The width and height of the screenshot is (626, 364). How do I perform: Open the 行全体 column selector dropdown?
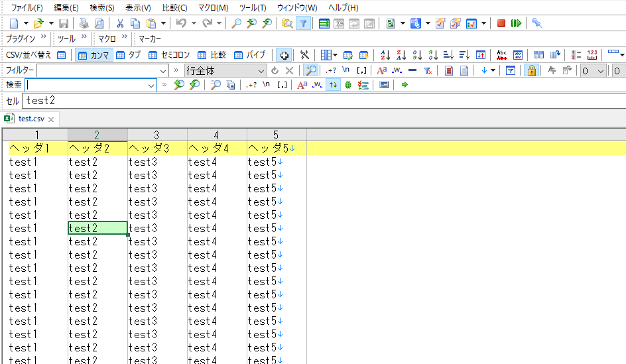point(261,71)
